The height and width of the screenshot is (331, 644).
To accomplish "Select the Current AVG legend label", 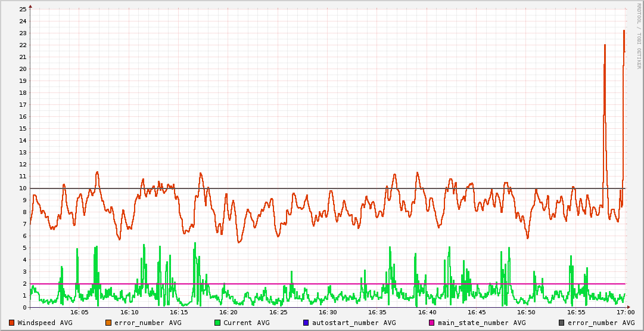I will [x=246, y=323].
